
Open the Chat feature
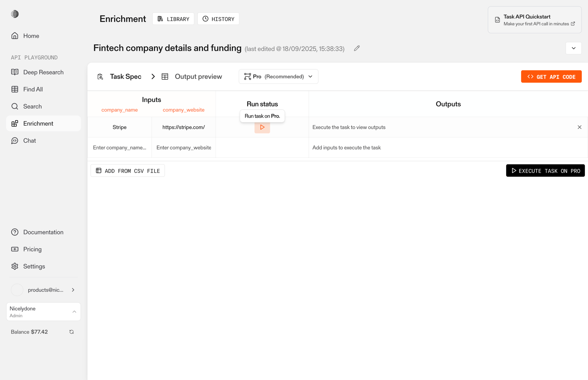[29, 141]
